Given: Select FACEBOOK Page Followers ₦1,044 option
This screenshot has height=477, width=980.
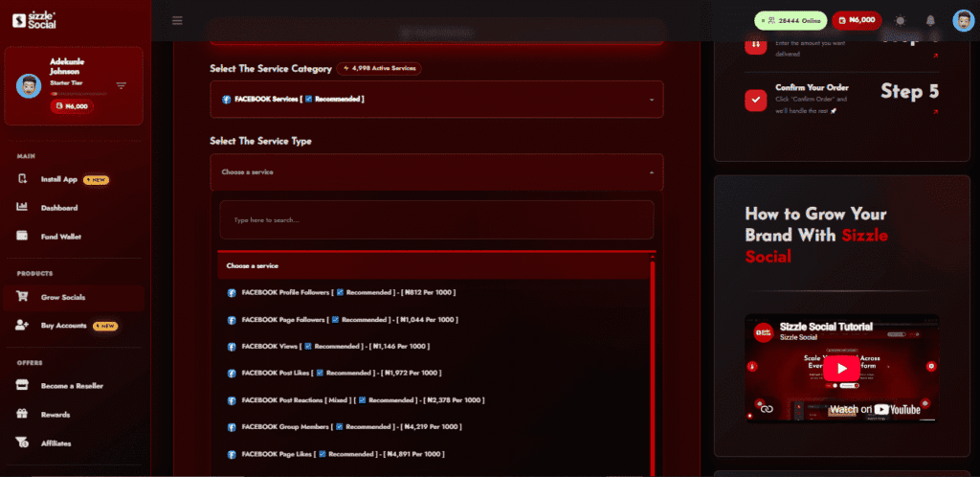Looking at the screenshot, I should click(434, 320).
